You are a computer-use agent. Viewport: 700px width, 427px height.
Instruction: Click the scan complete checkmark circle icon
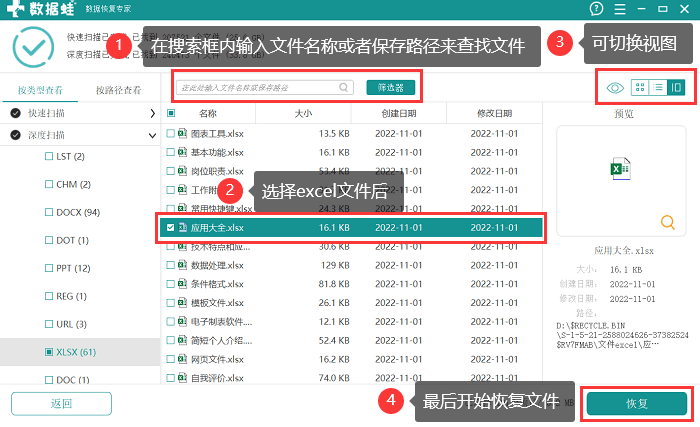[x=33, y=47]
